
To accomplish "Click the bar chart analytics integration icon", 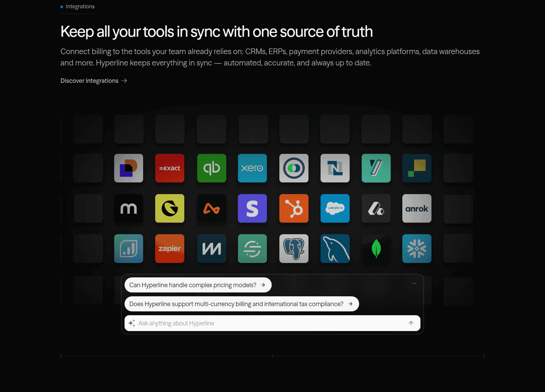I will click(x=129, y=249).
